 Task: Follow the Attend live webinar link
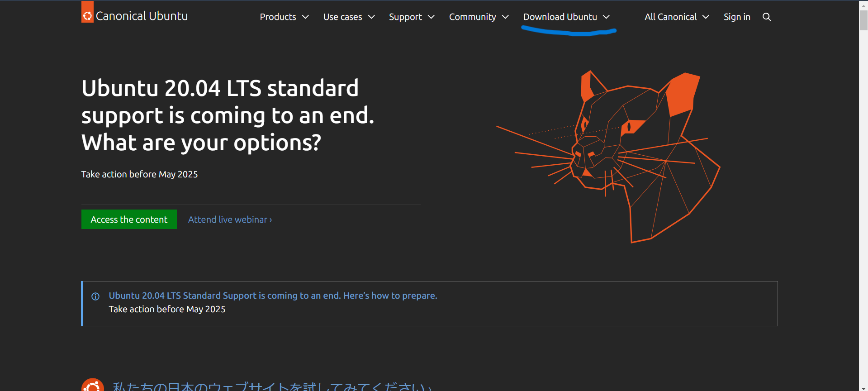tap(230, 219)
